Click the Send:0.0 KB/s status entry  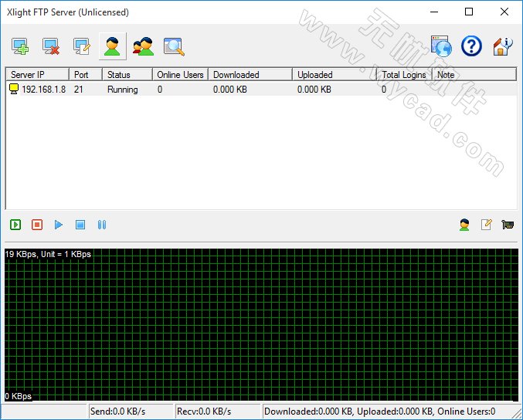[117, 412]
